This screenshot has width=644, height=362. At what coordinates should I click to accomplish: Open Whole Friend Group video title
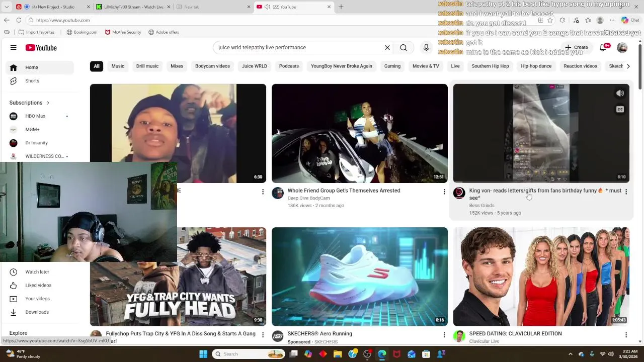click(x=344, y=191)
